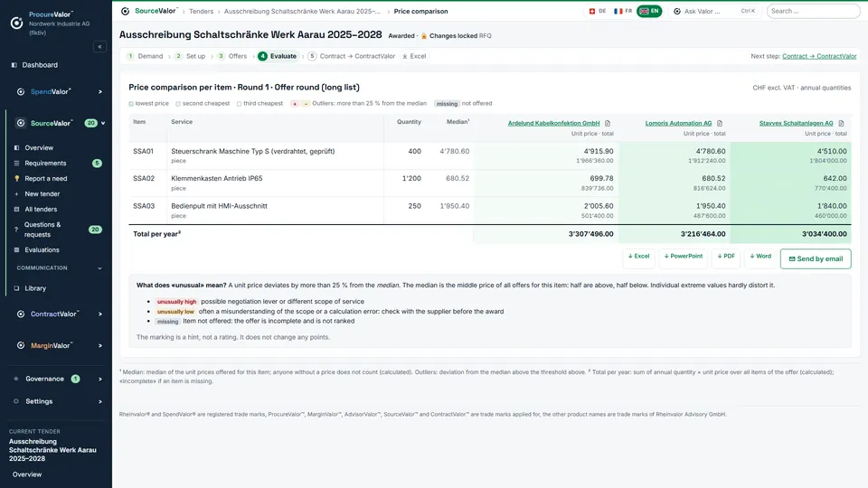
Task: Click the SourceValor module icon in sidebar
Action: [21, 123]
